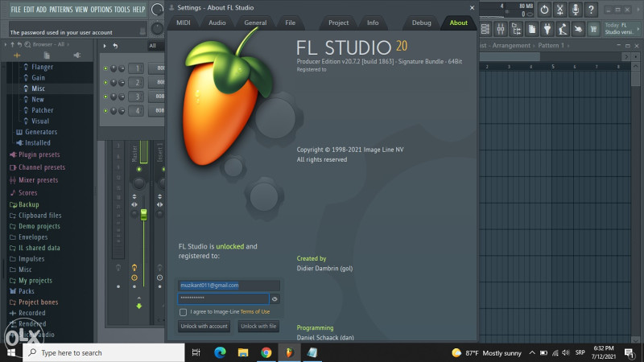
Task: Open the audio editor scissors icon
Action: point(559,10)
